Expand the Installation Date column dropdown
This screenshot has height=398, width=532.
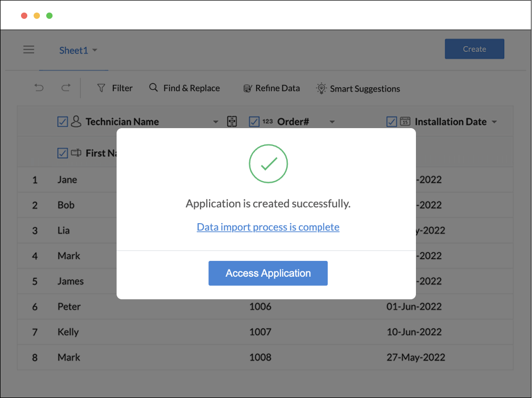point(494,122)
